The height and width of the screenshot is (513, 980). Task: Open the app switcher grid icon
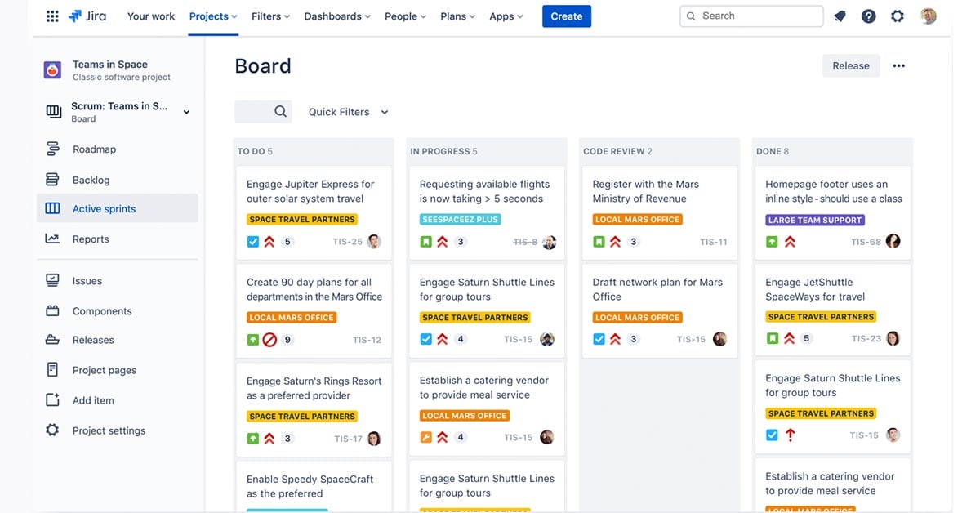[52, 16]
